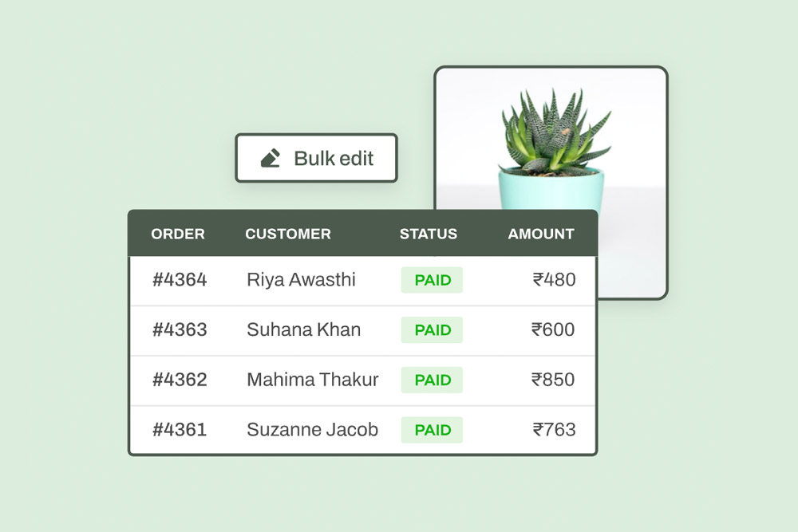The image size is (798, 532).
Task: Click the STATUS column header
Action: (x=428, y=234)
